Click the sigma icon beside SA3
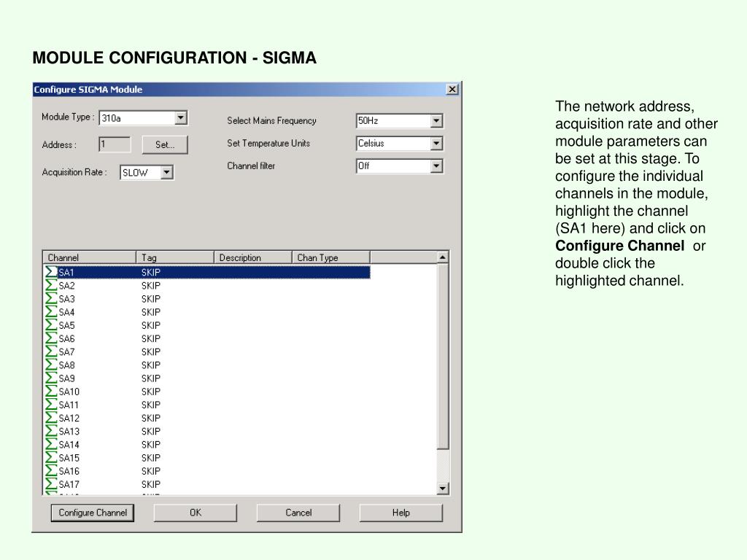Image resolution: width=747 pixels, height=560 pixels. coord(51,298)
